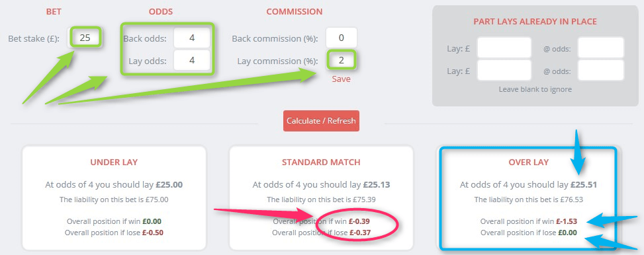Select second part lay amount field
644x255 pixels.
tap(504, 71)
